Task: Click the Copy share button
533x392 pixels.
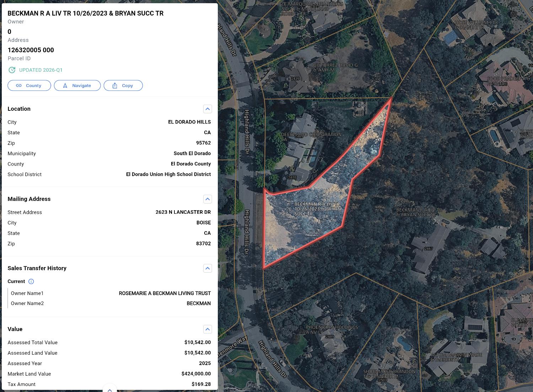Action: coord(123,86)
